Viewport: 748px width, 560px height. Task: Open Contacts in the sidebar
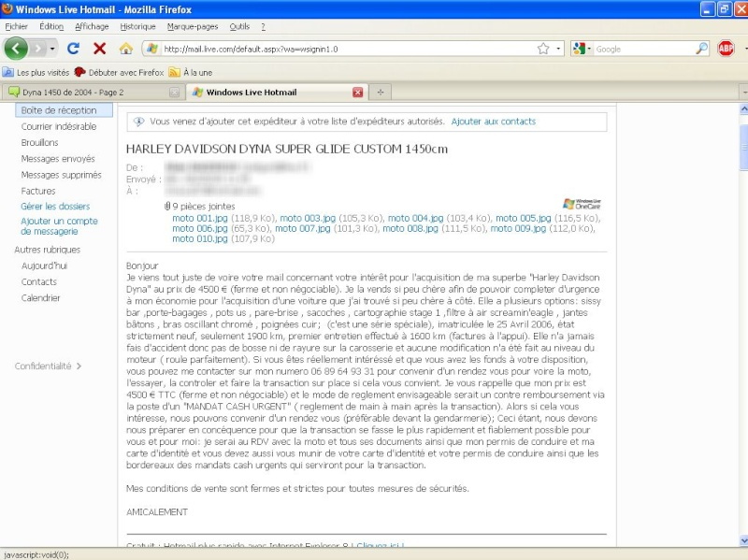pyautogui.click(x=38, y=282)
